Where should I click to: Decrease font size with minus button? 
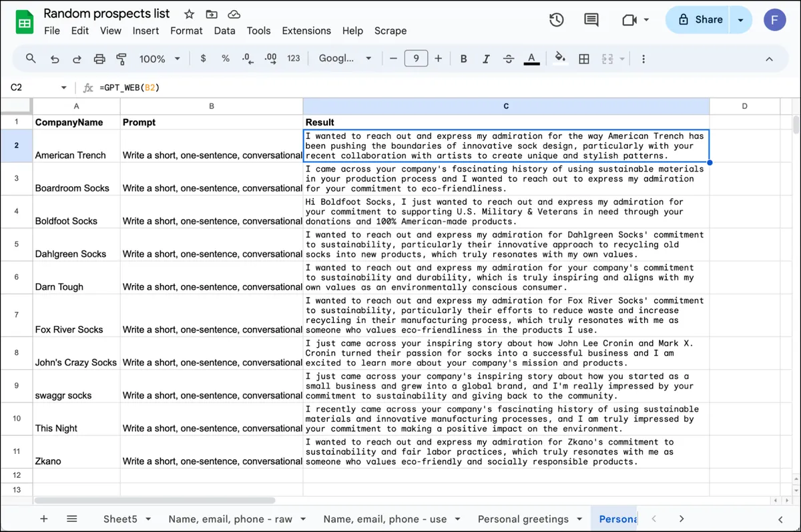[x=393, y=59]
